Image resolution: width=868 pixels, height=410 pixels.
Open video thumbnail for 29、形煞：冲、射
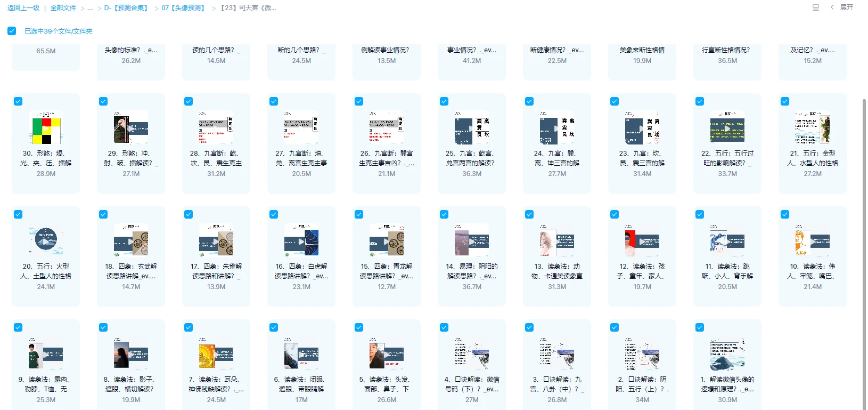coord(131,128)
